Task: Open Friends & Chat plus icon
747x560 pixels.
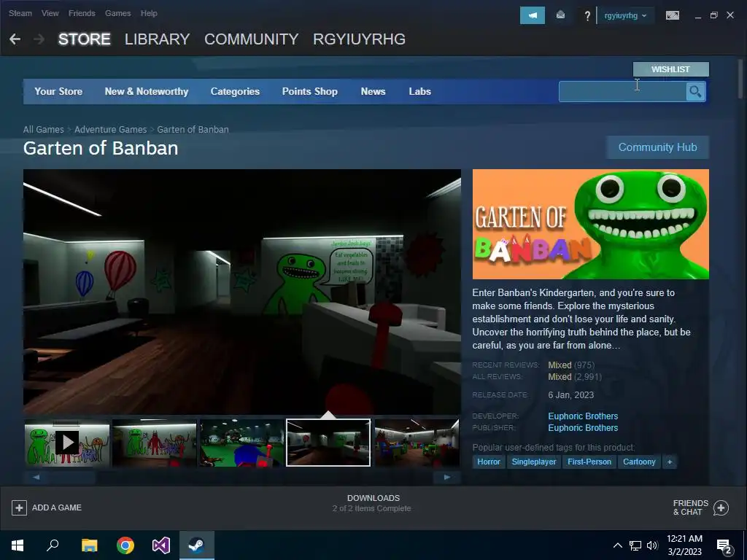Action: point(721,507)
